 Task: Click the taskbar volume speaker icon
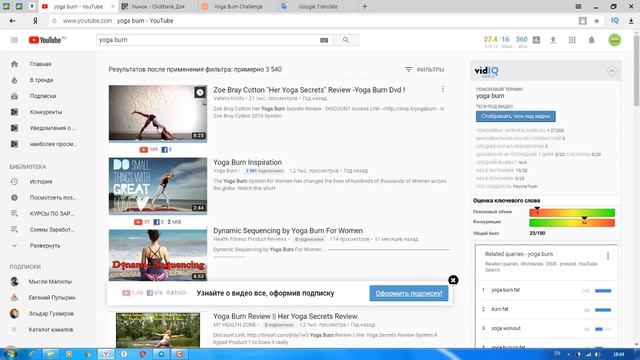(x=598, y=354)
